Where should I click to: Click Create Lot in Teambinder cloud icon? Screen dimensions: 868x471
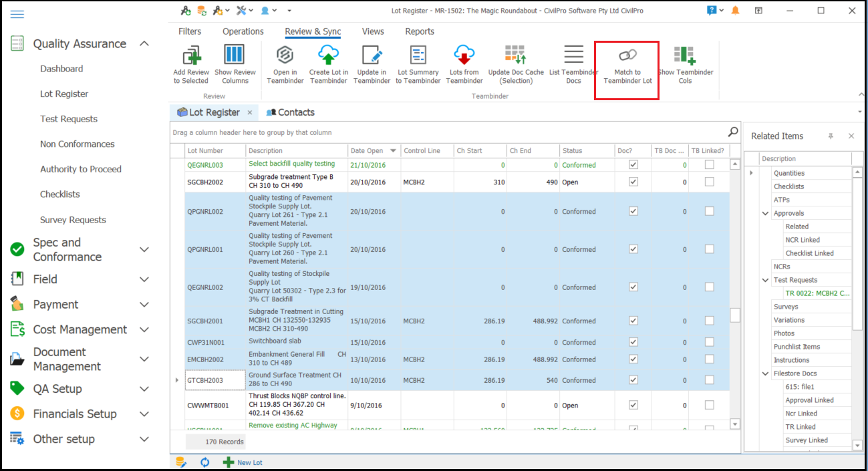click(328, 54)
